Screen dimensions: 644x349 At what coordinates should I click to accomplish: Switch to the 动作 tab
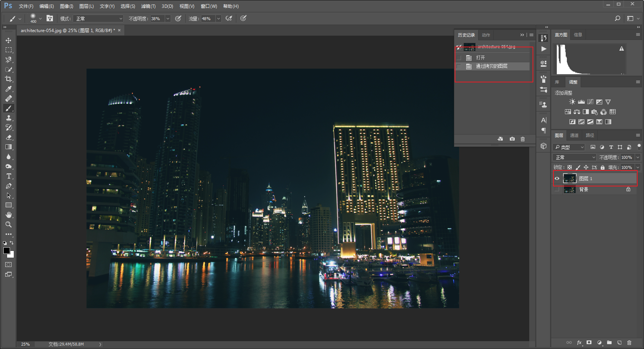coord(486,35)
